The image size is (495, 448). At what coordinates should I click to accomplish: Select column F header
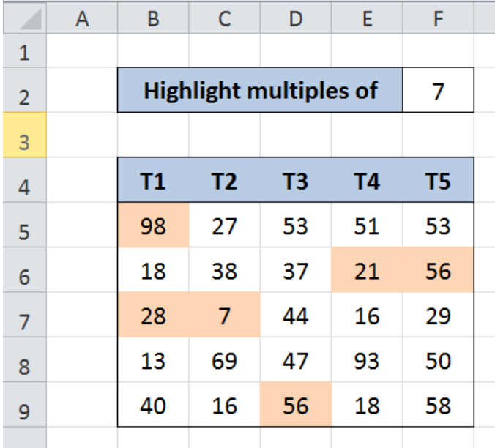point(438,18)
